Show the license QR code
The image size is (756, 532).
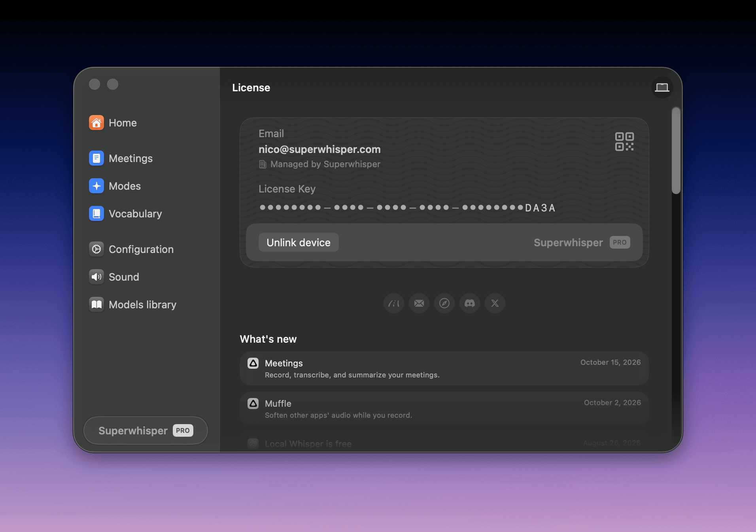(x=624, y=141)
